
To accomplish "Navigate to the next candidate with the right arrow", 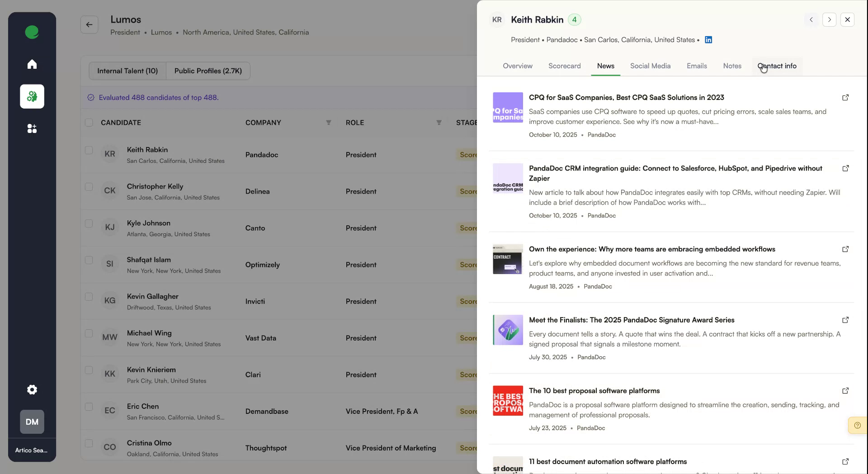I will [x=830, y=19].
